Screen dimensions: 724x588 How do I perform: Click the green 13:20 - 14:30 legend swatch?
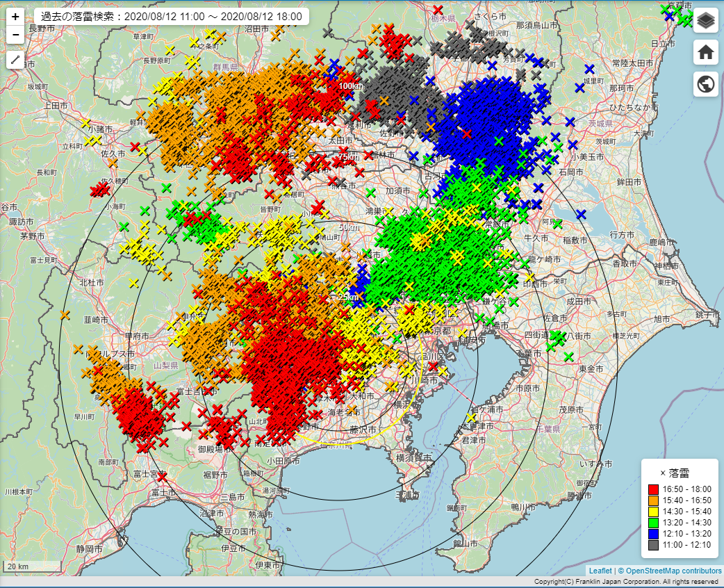pos(653,523)
